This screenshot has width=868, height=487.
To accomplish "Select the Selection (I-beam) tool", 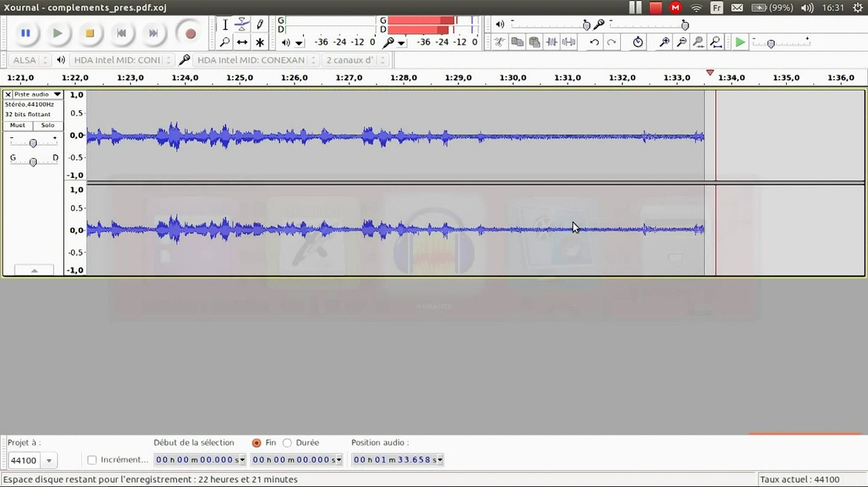I will coord(225,25).
